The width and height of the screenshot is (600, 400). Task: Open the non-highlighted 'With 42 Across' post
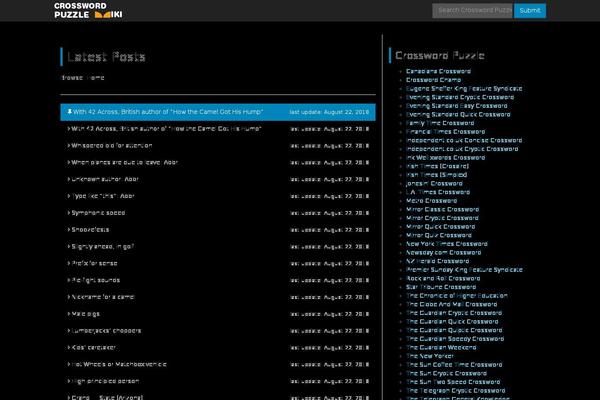166,129
